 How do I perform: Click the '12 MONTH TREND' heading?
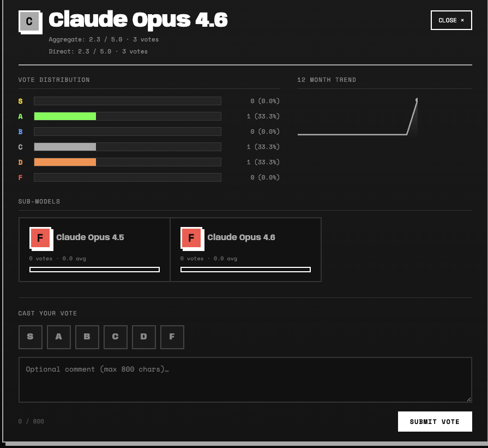pos(327,80)
